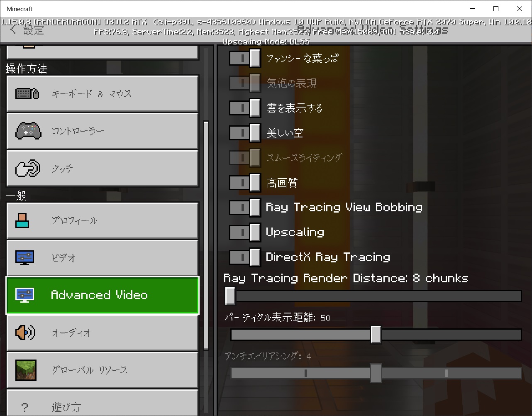Click the 美しい空 label text

coord(285,133)
